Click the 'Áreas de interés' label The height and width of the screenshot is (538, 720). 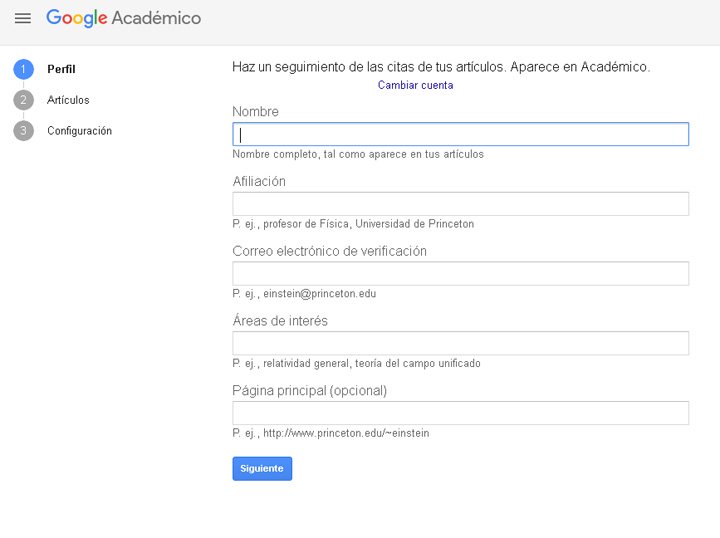click(280, 320)
